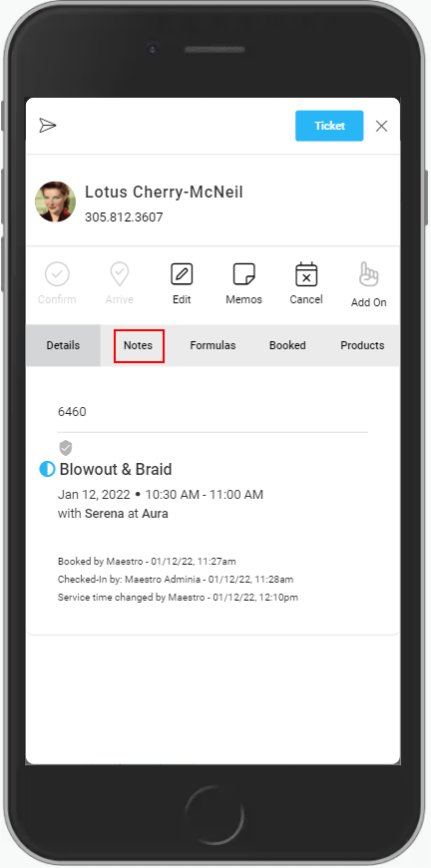431x868 pixels.
Task: Open the Products tab
Action: (362, 345)
